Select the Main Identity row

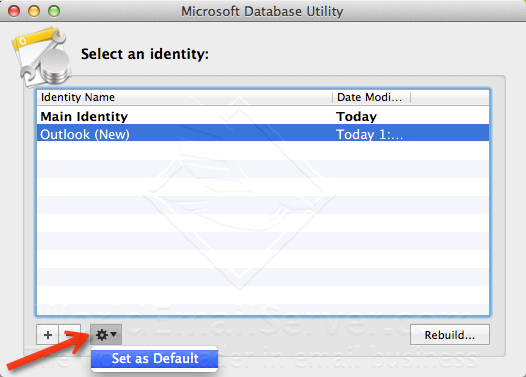click(x=263, y=116)
